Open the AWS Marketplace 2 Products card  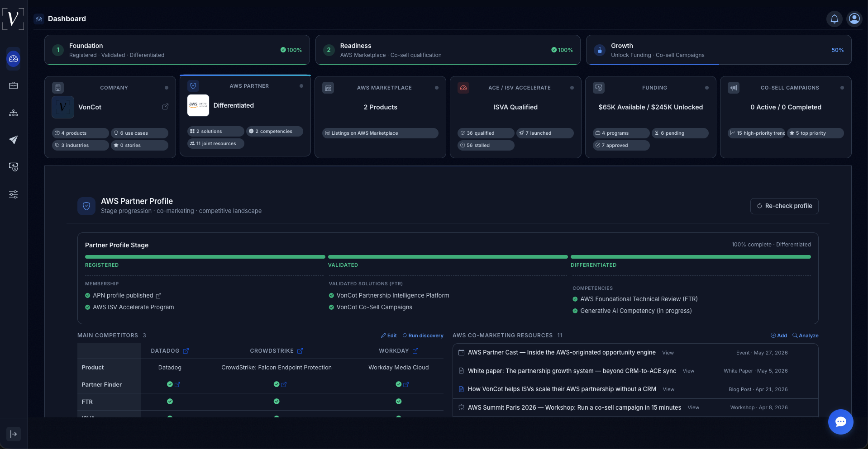[380, 117]
